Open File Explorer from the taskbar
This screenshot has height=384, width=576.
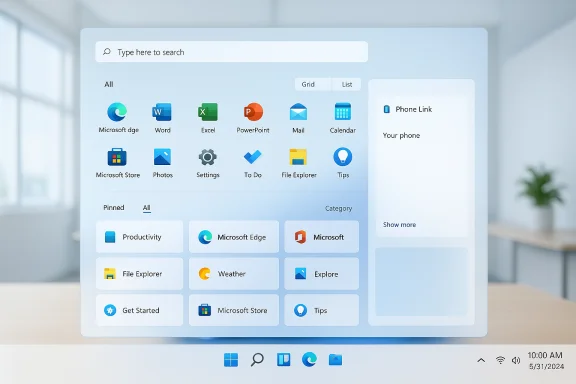coord(335,360)
